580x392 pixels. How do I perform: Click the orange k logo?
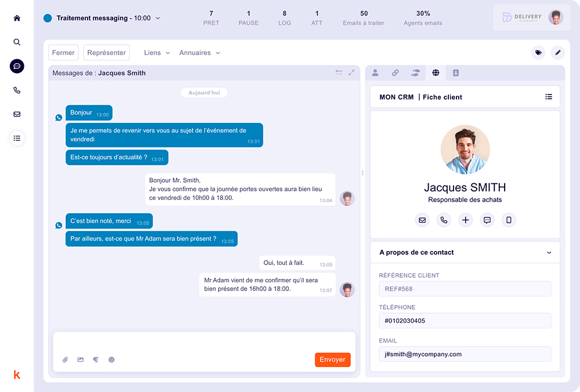[17, 375]
